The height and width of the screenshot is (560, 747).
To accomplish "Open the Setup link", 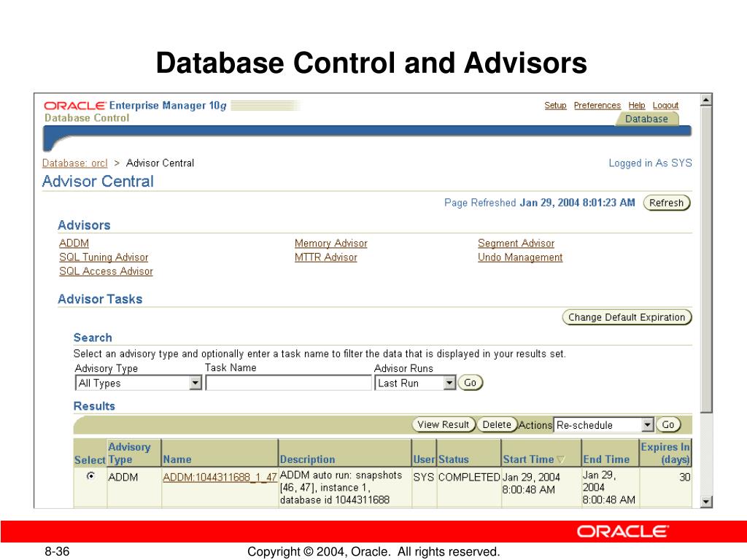I will coord(555,105).
